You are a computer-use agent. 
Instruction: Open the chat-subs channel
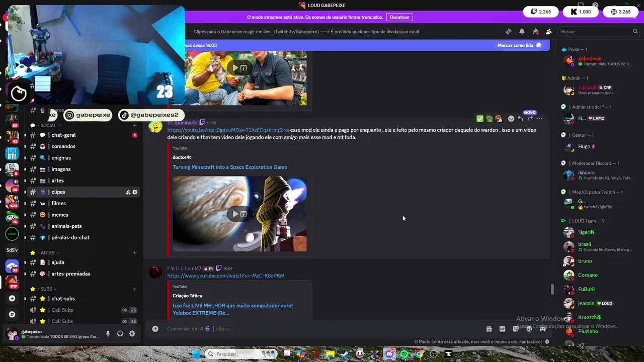[x=83, y=299]
